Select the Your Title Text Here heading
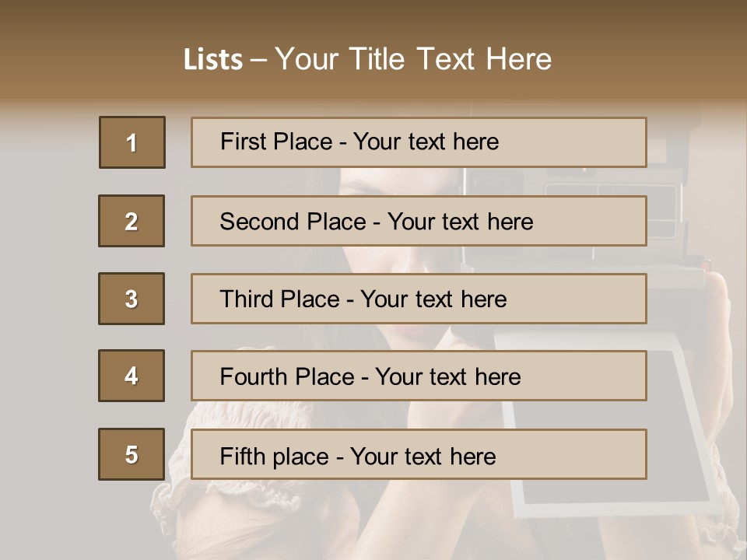 click(413, 60)
